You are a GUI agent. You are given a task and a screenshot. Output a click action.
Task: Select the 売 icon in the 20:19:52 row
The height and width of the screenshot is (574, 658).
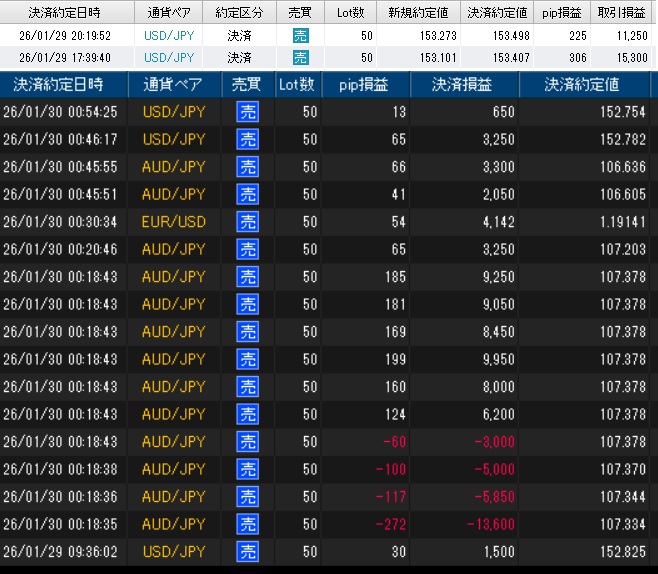click(x=300, y=35)
